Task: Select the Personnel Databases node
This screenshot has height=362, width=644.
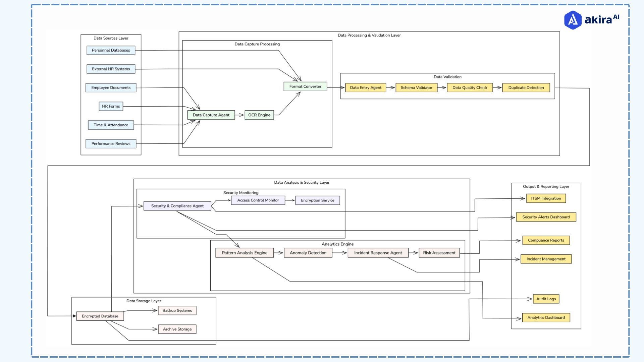Action: 111,50
